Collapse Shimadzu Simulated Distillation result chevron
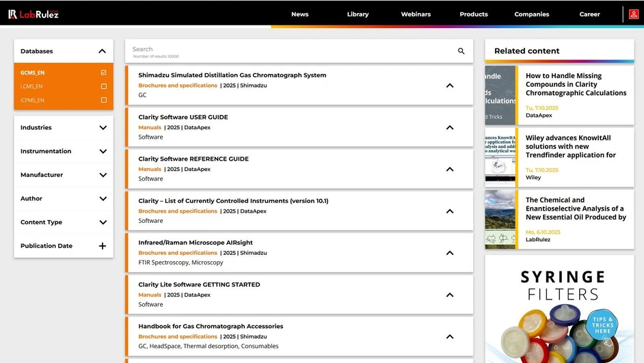The width and height of the screenshot is (644, 363). [x=449, y=85]
